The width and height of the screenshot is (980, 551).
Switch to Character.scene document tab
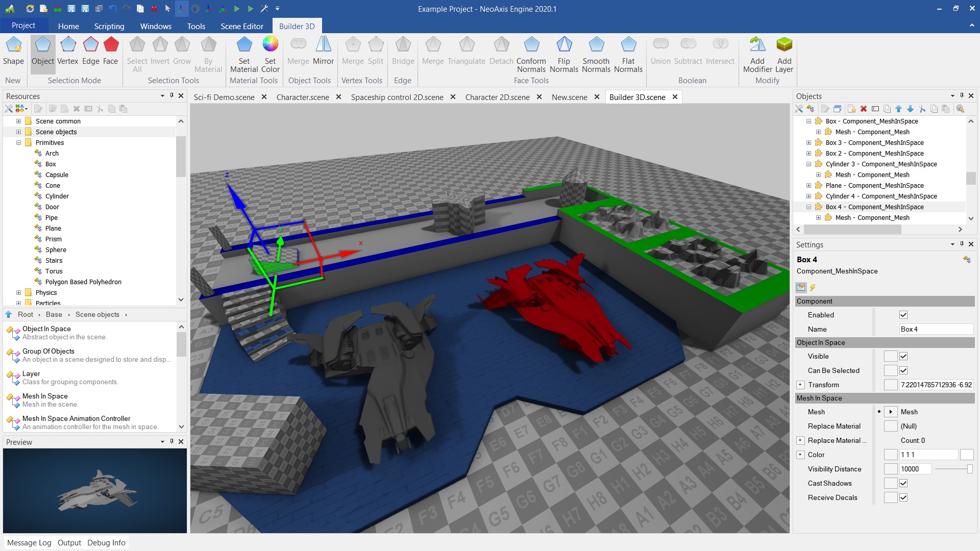(302, 97)
